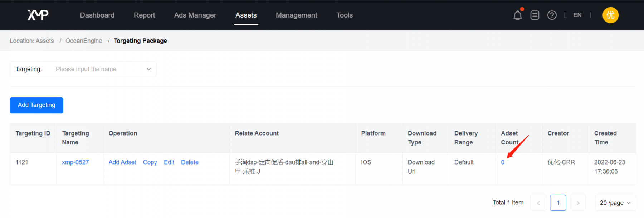Open the Tools menu
The width and height of the screenshot is (644, 218).
(x=345, y=15)
